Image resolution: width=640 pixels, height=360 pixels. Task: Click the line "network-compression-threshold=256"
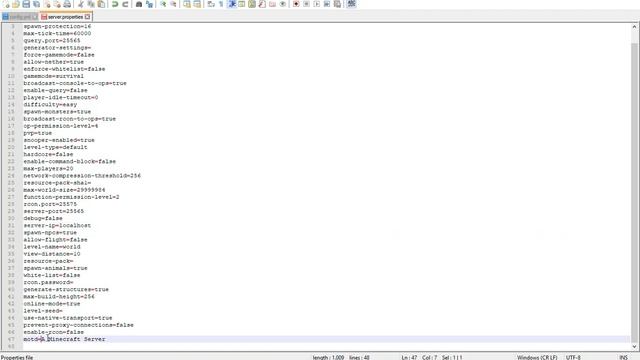pos(82,176)
